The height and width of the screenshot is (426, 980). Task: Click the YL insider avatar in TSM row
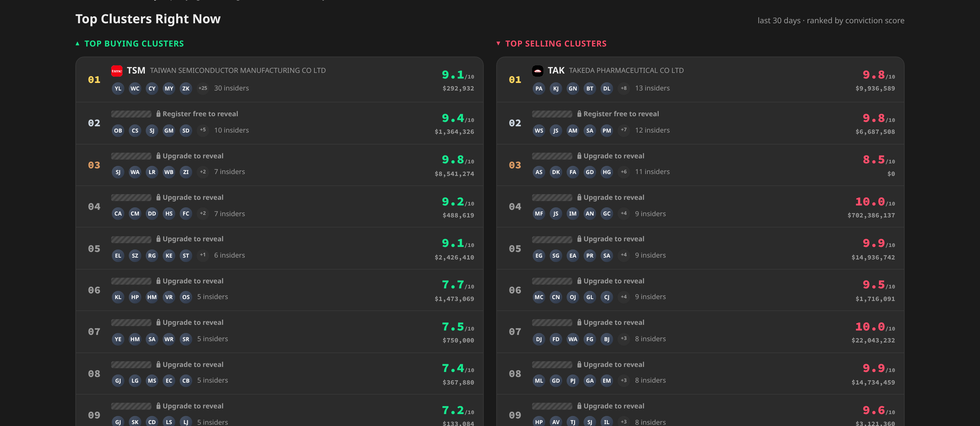point(118,89)
